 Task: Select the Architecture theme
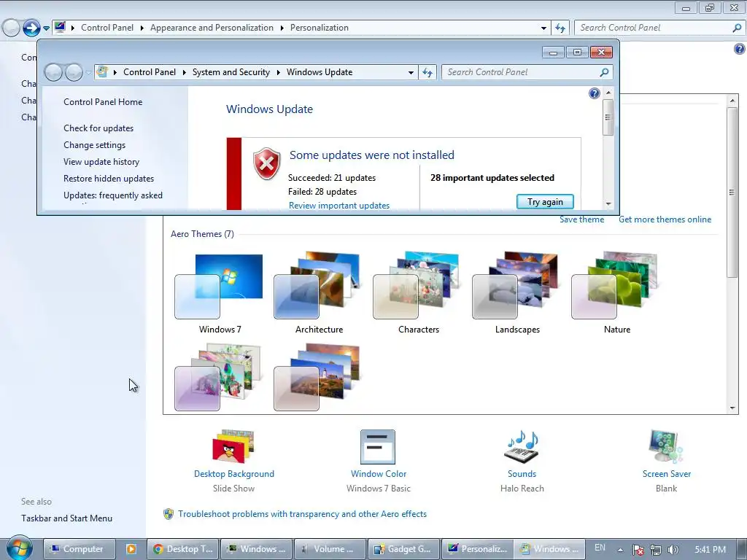pyautogui.click(x=318, y=293)
